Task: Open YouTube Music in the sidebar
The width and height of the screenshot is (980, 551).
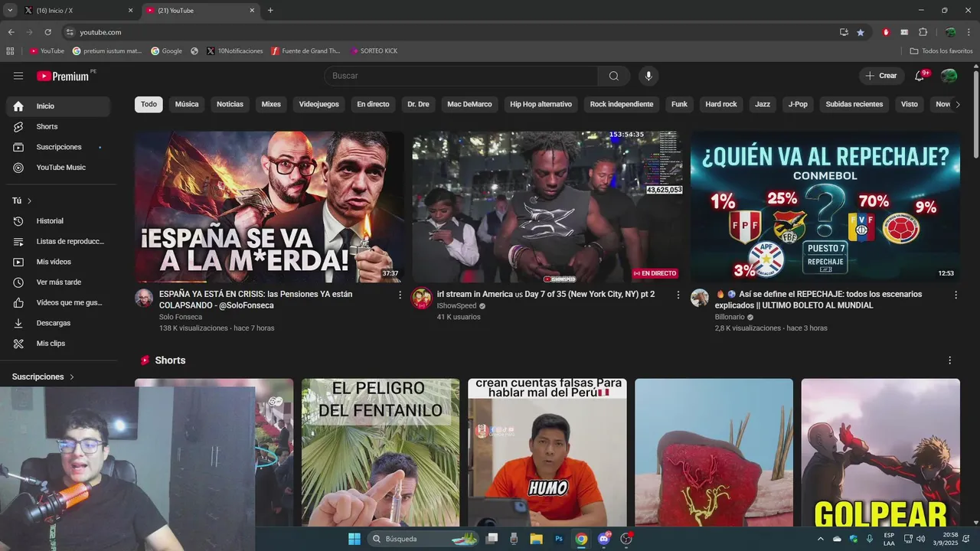Action: (x=57, y=168)
